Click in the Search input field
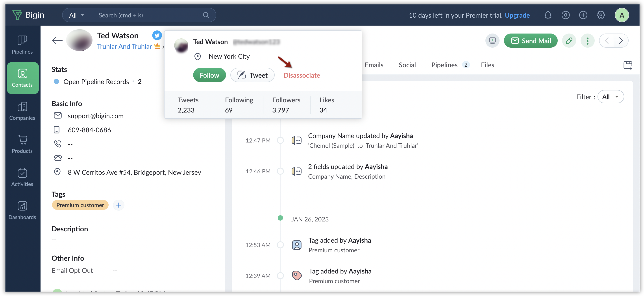The width and height of the screenshot is (644, 296). [148, 15]
